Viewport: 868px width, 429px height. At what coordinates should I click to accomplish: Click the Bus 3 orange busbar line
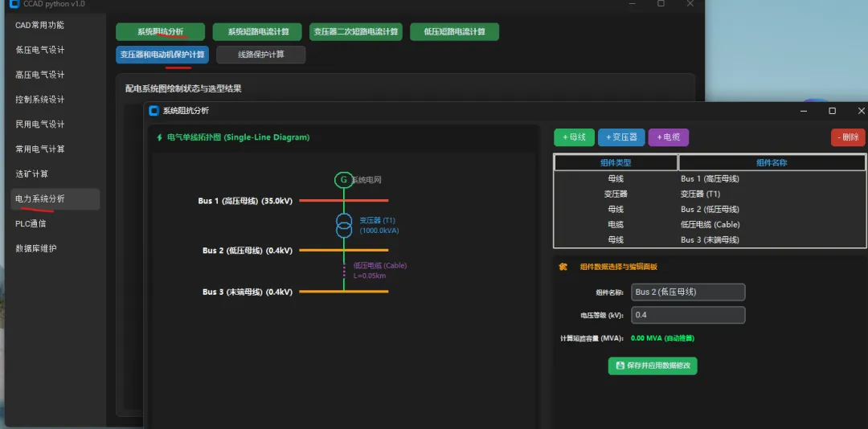(344, 291)
